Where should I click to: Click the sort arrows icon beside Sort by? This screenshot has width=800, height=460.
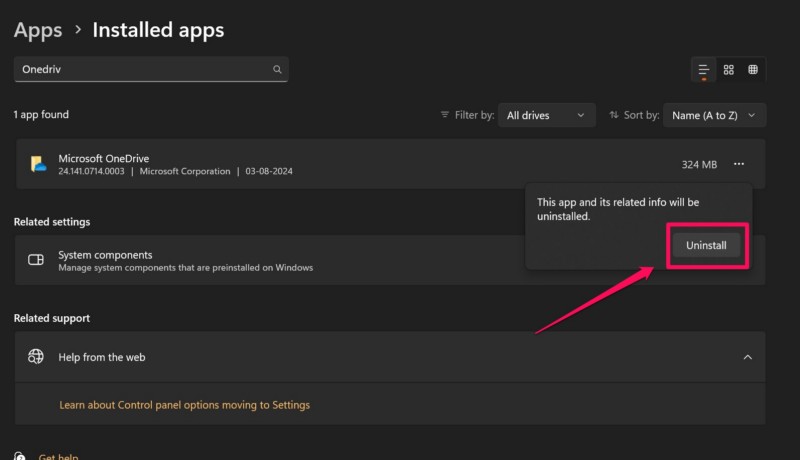[613, 116]
